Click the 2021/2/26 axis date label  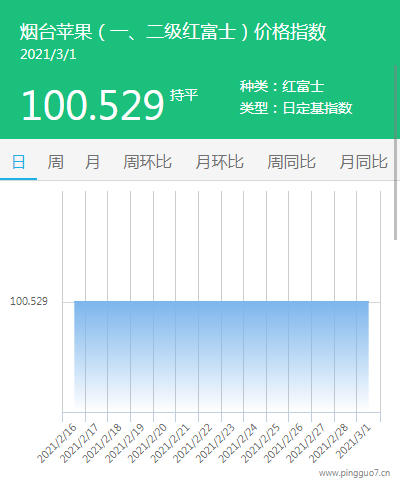click(283, 444)
